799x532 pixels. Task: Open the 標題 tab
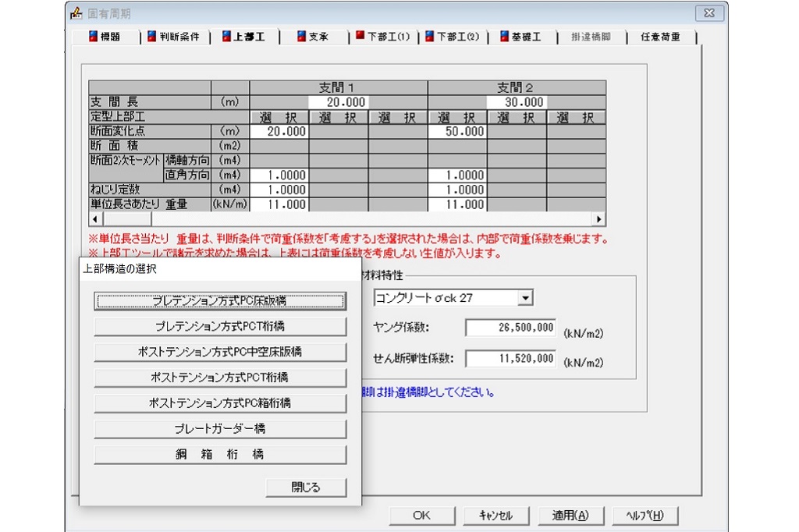105,37
